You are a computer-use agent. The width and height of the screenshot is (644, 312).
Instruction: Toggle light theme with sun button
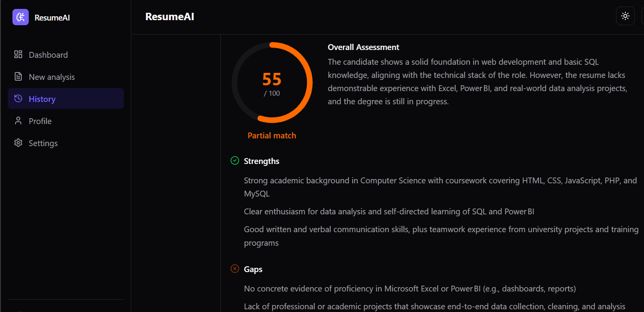(625, 16)
